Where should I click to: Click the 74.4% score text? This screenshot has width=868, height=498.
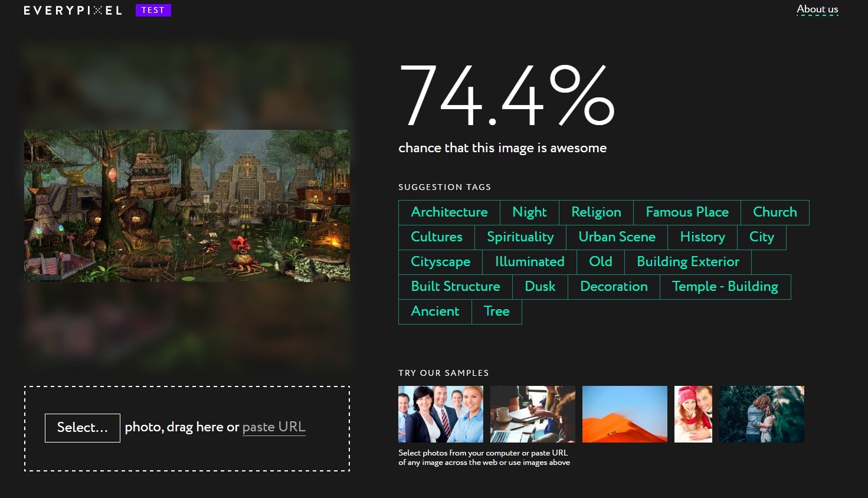(x=507, y=96)
